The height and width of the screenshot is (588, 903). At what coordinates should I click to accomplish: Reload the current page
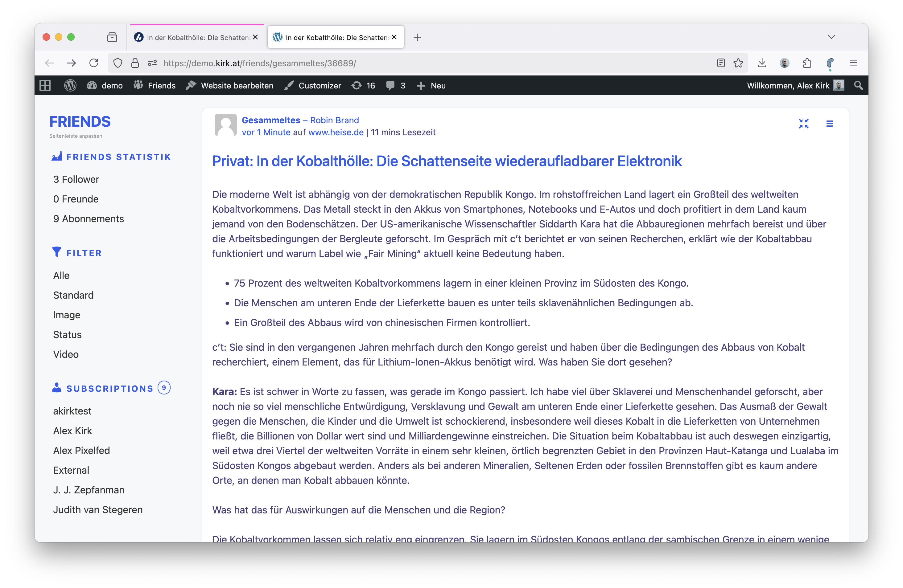pyautogui.click(x=94, y=63)
